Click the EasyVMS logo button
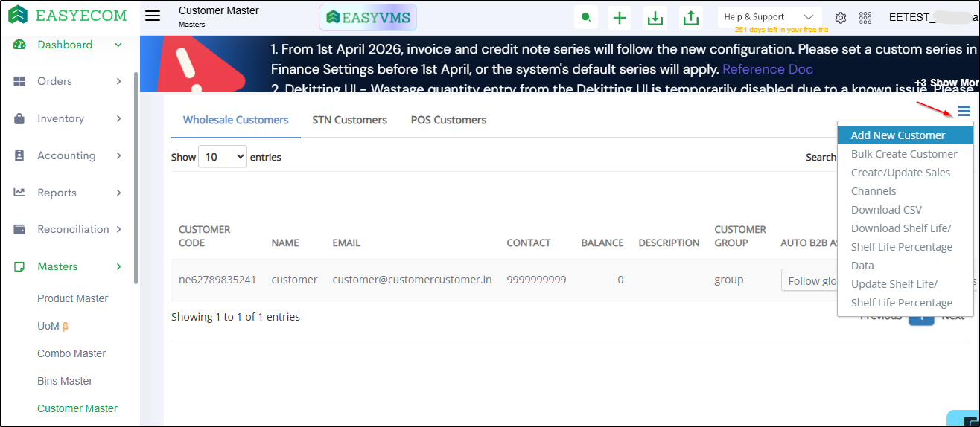Viewport: 980px width, 427px height. point(368,17)
